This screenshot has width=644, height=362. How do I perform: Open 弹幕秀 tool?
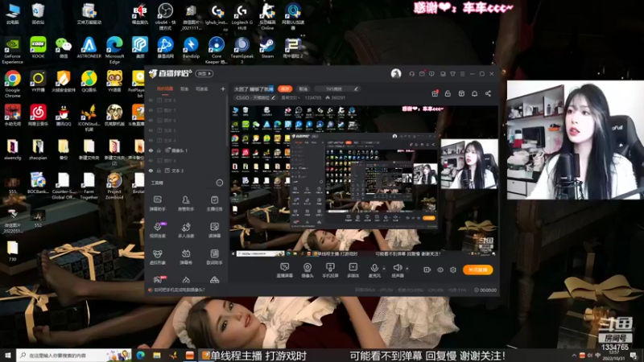click(186, 257)
